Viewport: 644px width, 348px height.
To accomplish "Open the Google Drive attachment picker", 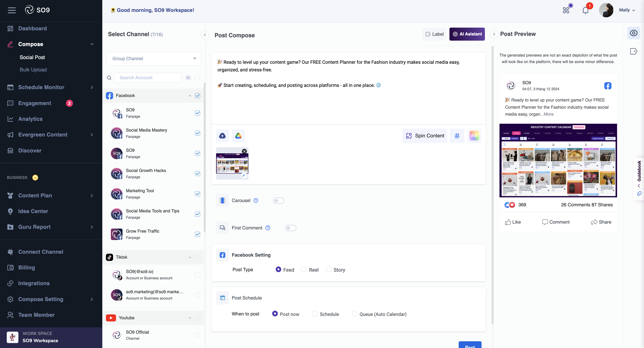I will click(x=238, y=136).
